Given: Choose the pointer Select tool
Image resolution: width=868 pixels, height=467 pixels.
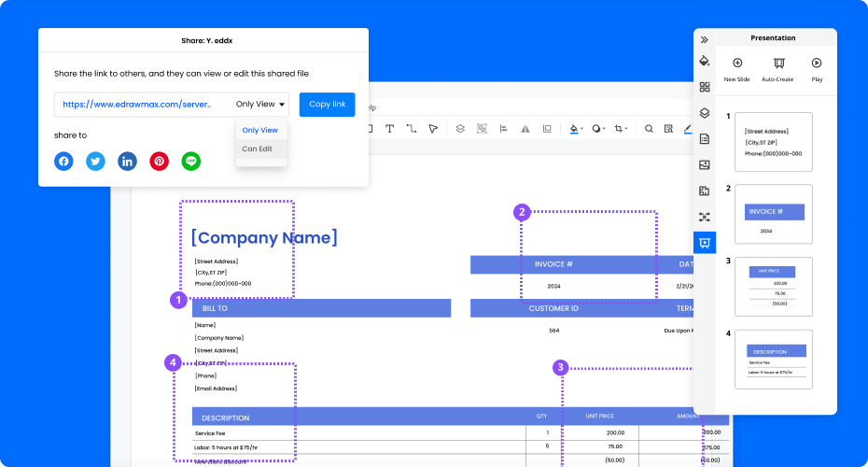Looking at the screenshot, I should click(x=433, y=129).
